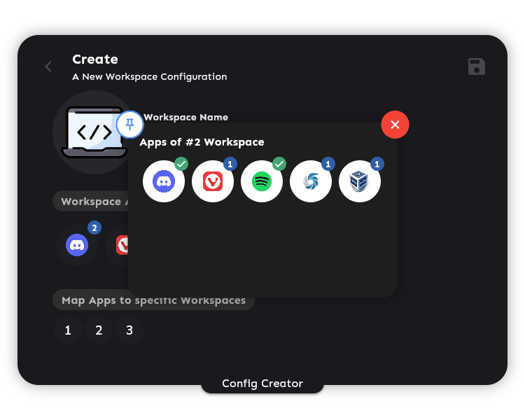The width and height of the screenshot is (525, 420).
Task: Select Discord in the Apps of #2 Workspace popup
Action: pyautogui.click(x=163, y=181)
